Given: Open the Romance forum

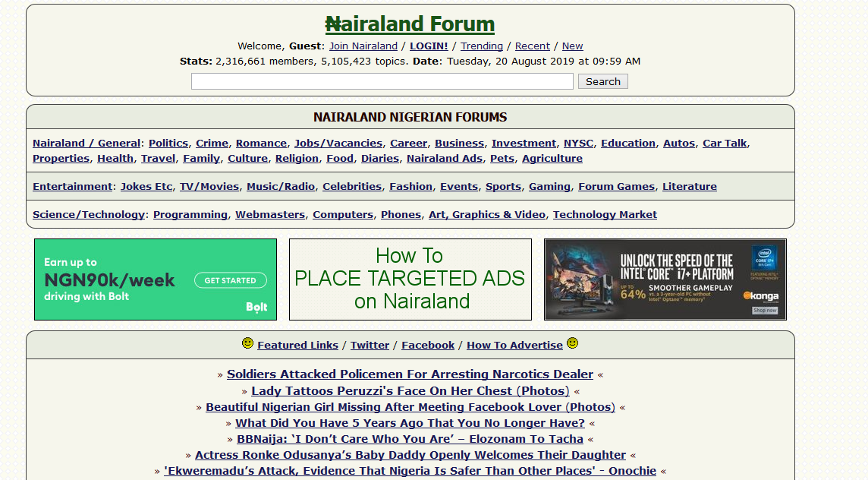Looking at the screenshot, I should point(261,143).
